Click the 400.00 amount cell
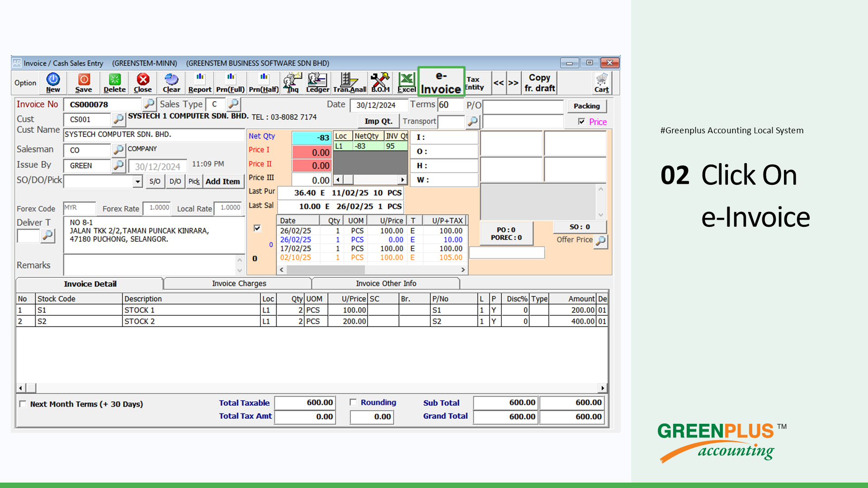This screenshot has width=868, height=488. (572, 321)
